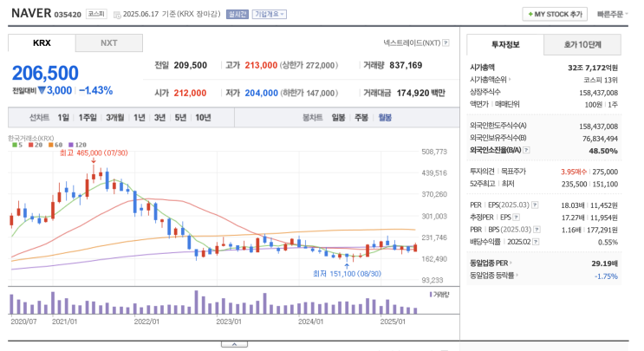Click the red 20 moving average legend swatch
This screenshot has height=351, width=644.
click(x=31, y=145)
